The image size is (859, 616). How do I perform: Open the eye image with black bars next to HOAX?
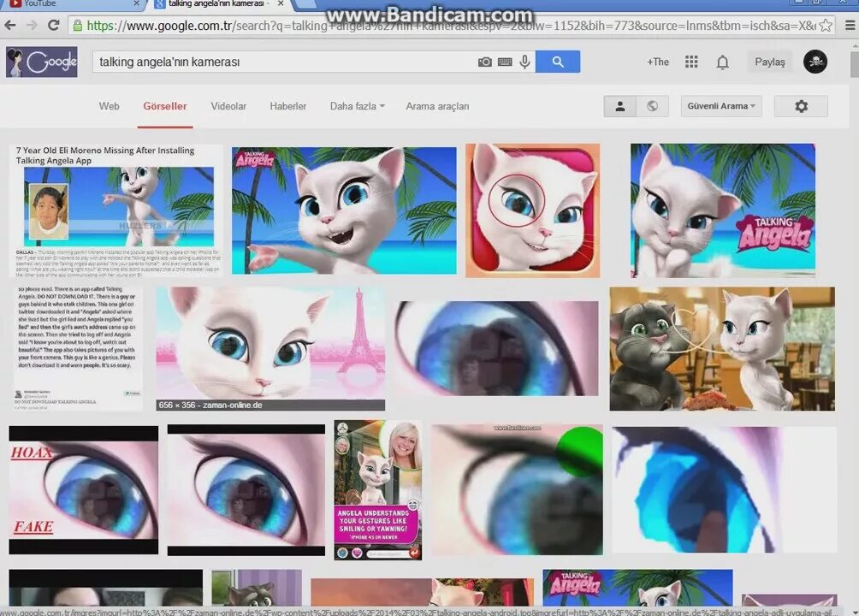[x=246, y=490]
